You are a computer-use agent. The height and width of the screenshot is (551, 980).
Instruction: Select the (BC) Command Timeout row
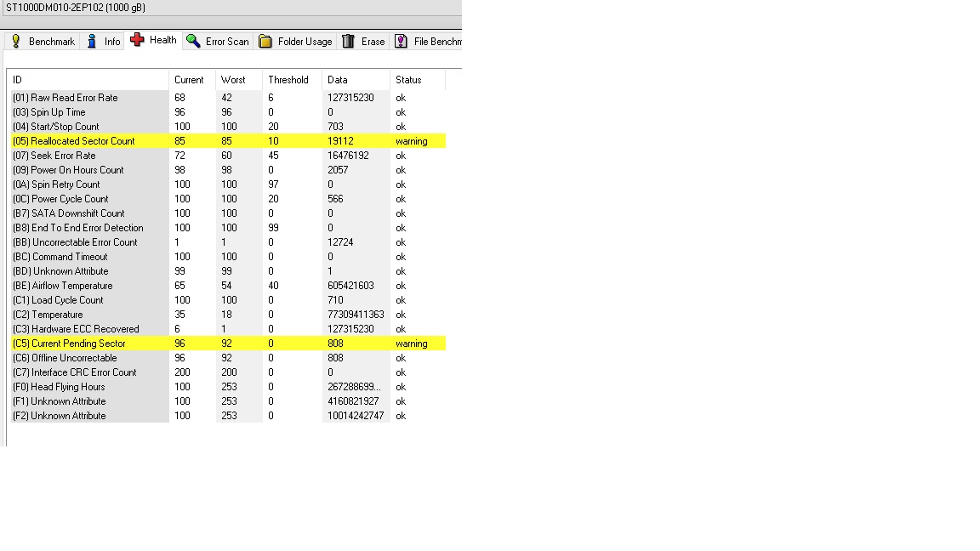coord(228,257)
